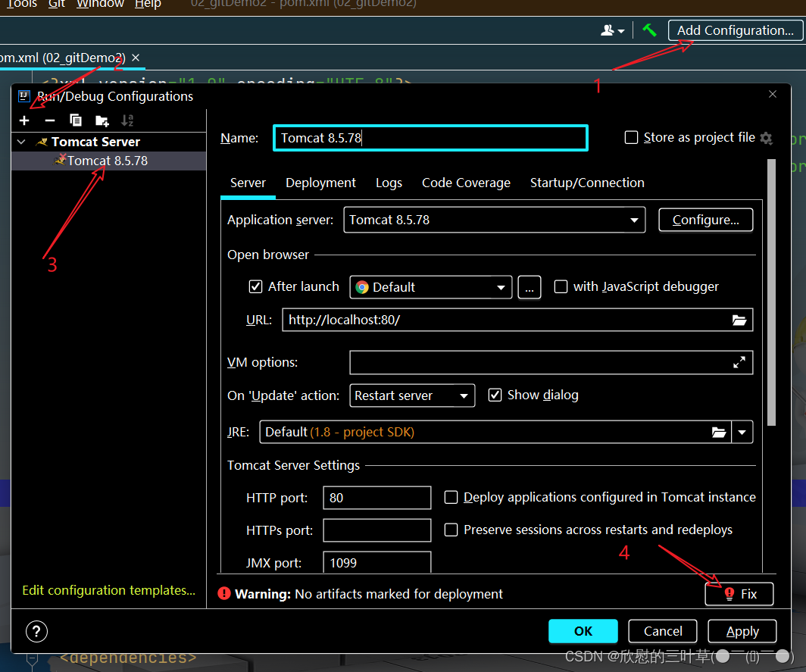Enable with JavaScript debugger
Image resolution: width=806 pixels, height=672 pixels.
[561, 287]
